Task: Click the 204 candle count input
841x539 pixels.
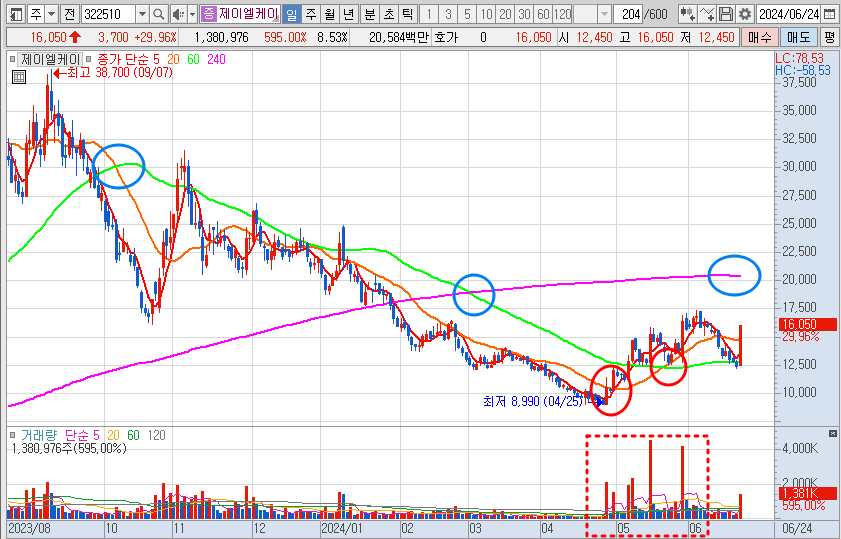Action: pos(628,14)
